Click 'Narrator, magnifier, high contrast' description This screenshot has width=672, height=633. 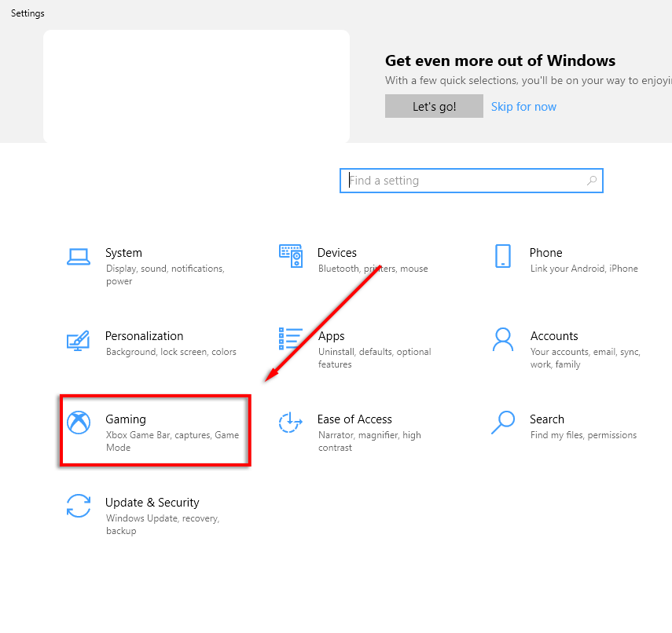pos(369,441)
